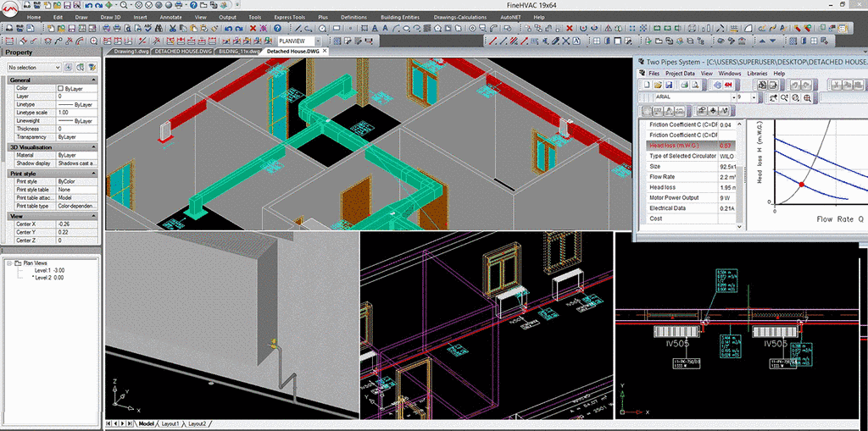This screenshot has width=868, height=431.
Task: Select 'Level 1 -3.00' in the Plan Views tree
Action: [47, 270]
